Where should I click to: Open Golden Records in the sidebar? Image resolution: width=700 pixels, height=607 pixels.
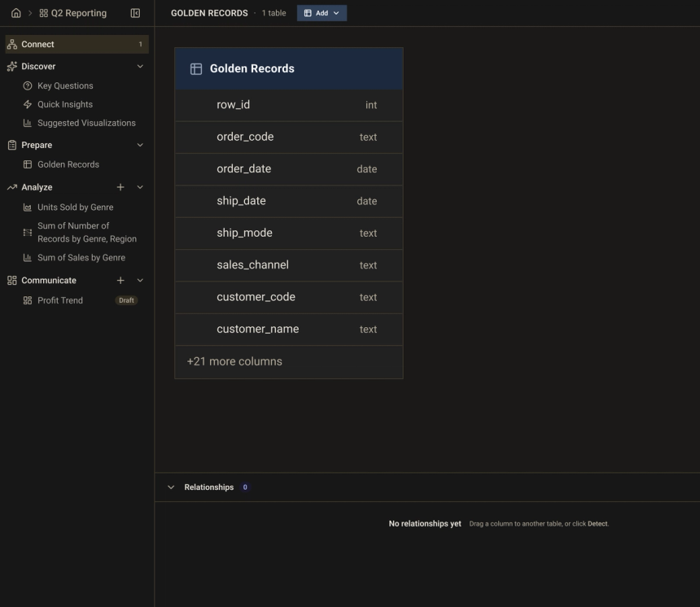coord(68,164)
